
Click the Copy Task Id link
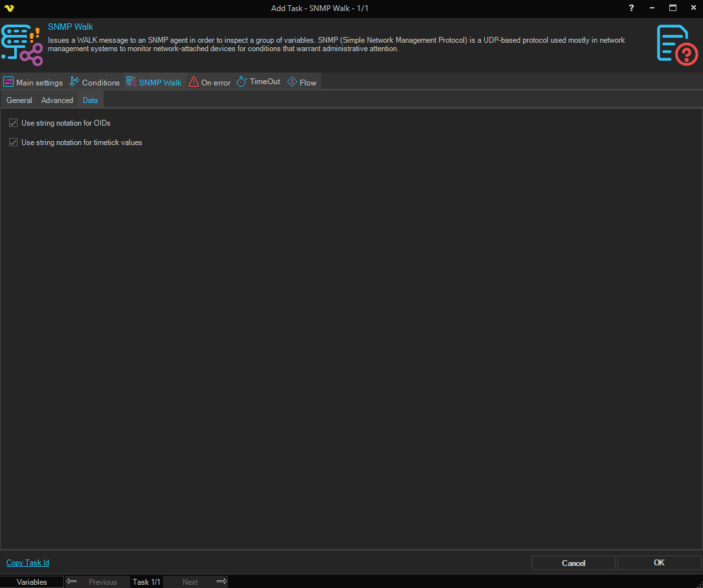click(27, 563)
